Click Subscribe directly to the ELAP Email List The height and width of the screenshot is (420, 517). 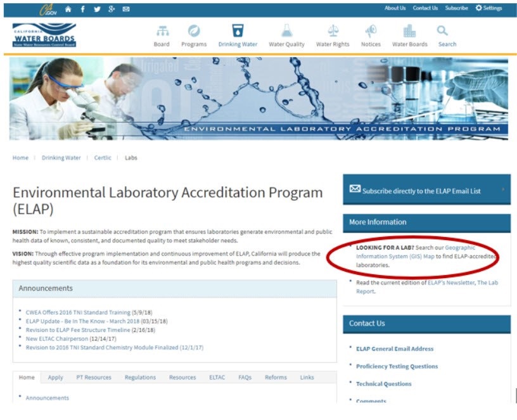pos(421,191)
